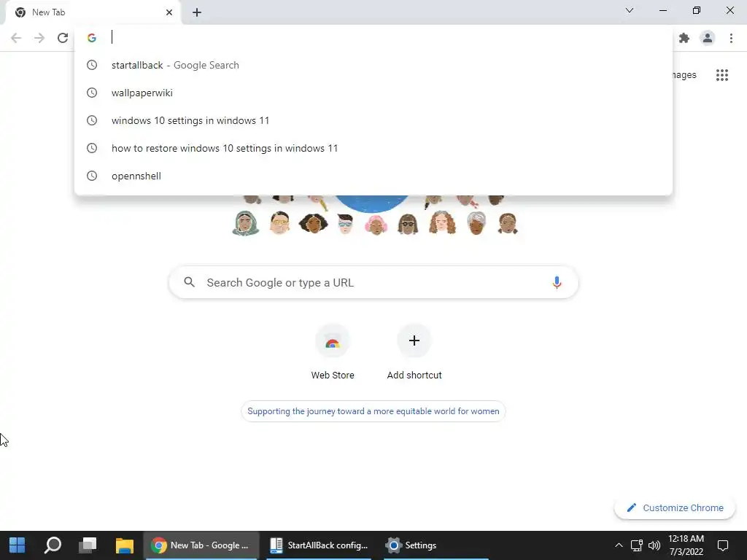Image resolution: width=747 pixels, height=560 pixels.
Task: Open the network tray icon
Action: pyautogui.click(x=636, y=545)
